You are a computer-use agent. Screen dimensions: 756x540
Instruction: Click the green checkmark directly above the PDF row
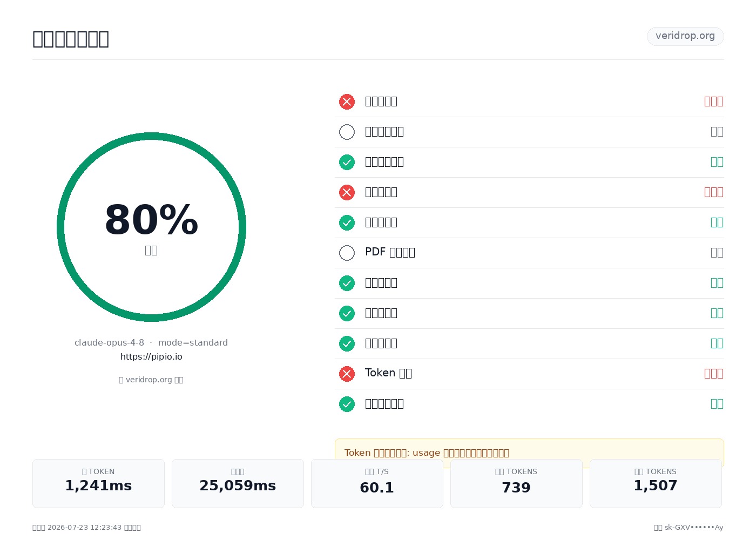tap(347, 222)
